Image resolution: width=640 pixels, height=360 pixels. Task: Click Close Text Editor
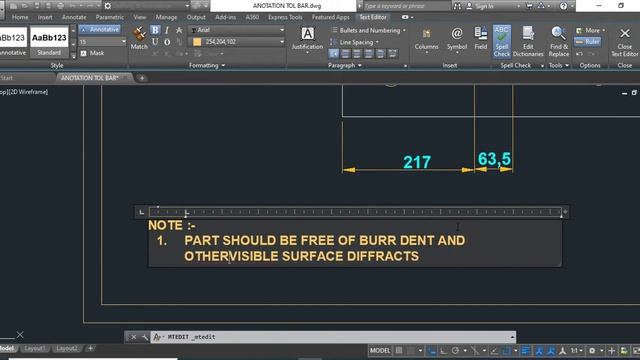(624, 41)
